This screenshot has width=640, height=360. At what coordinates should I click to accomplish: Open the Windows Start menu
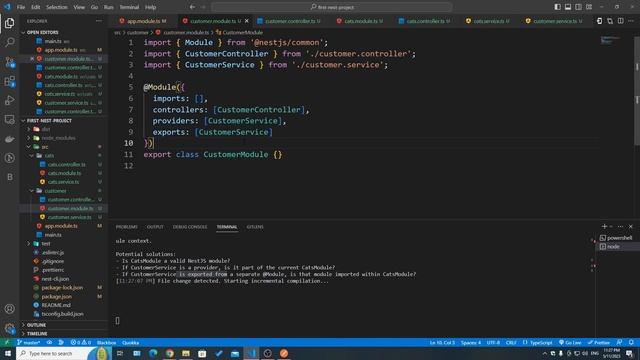tap(7, 353)
